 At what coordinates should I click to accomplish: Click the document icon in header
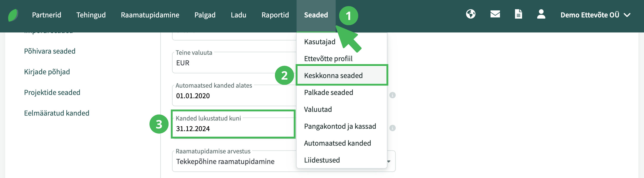pyautogui.click(x=518, y=14)
